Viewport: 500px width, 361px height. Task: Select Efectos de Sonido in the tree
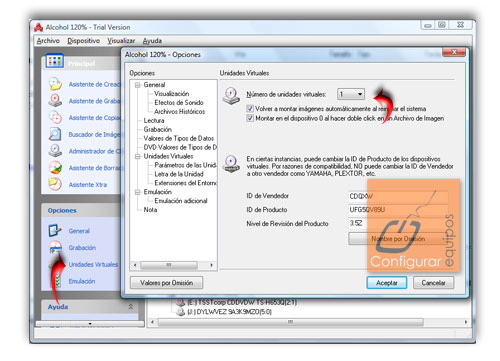tap(179, 102)
